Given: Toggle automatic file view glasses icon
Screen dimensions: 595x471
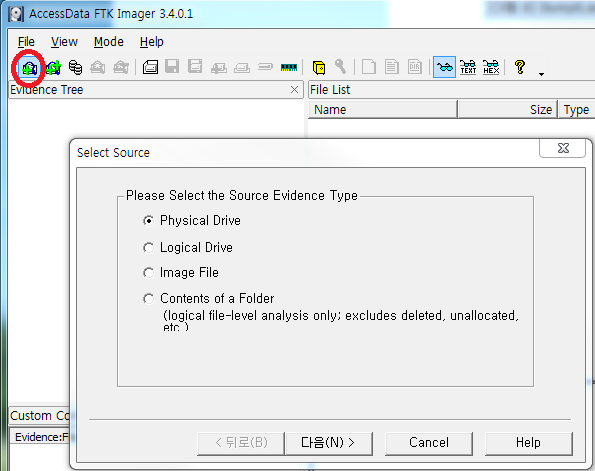Looking at the screenshot, I should [444, 68].
